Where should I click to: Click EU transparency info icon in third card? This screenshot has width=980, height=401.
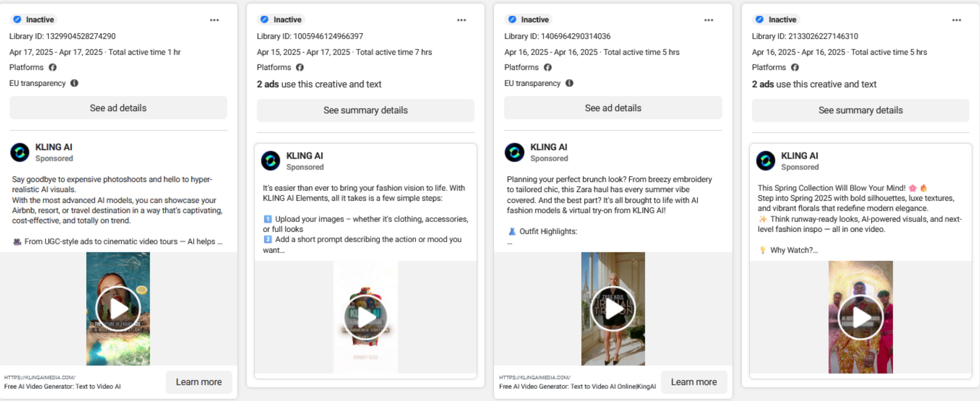569,83
